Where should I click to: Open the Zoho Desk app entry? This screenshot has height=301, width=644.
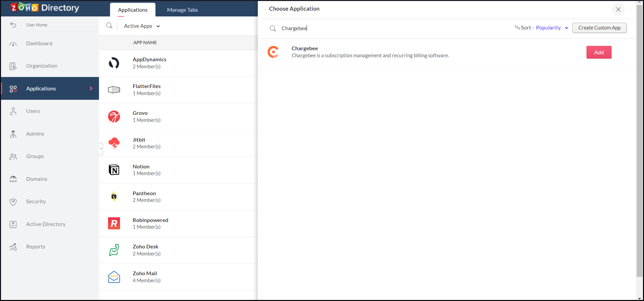178,250
